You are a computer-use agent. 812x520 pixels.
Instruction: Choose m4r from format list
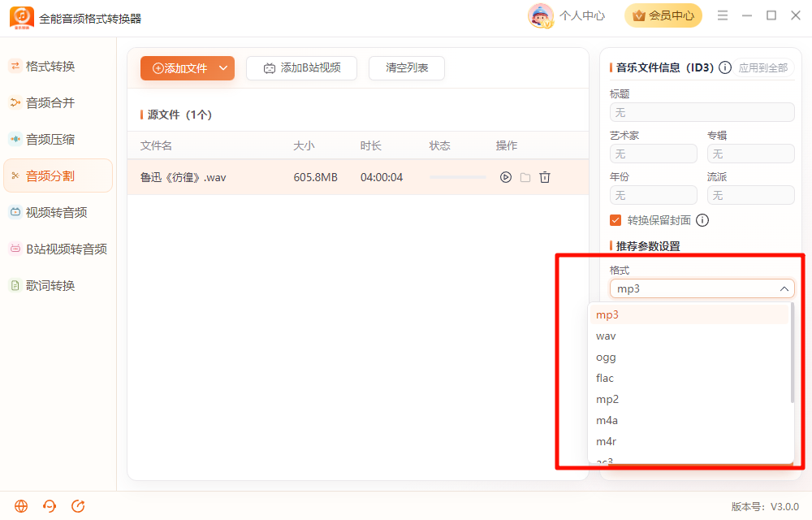tap(689, 442)
